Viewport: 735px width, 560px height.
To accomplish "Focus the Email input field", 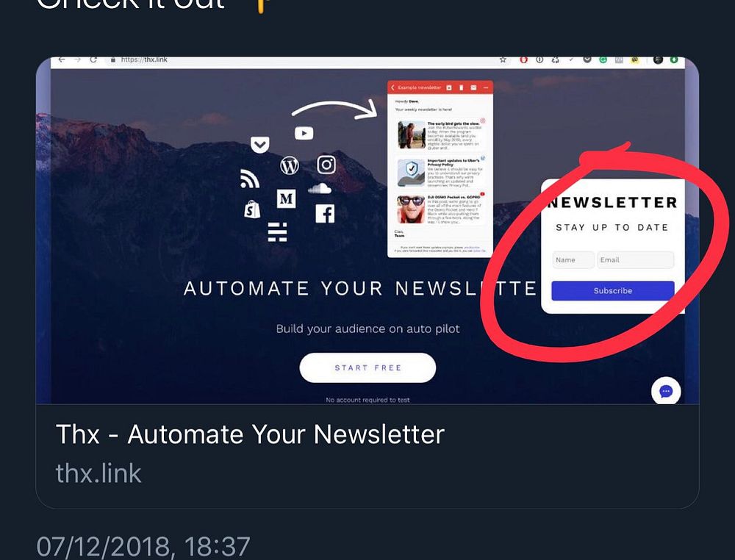I will [x=635, y=259].
